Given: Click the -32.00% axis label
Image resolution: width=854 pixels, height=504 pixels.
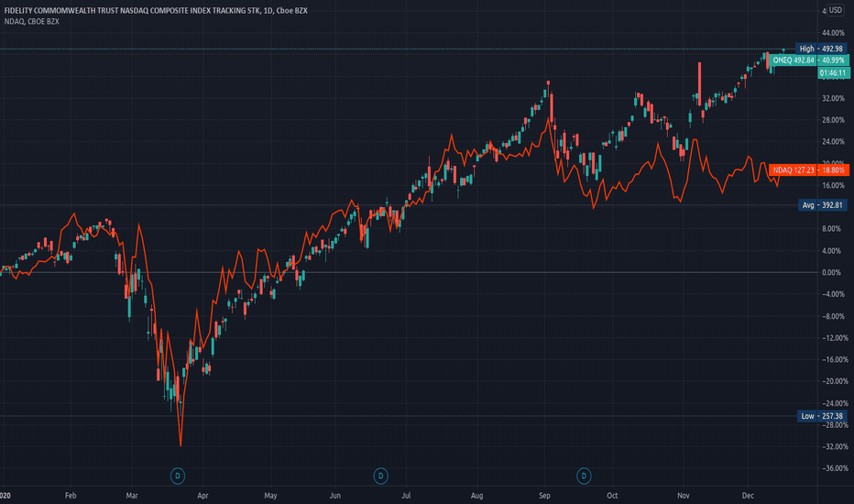Looking at the screenshot, I should [833, 446].
